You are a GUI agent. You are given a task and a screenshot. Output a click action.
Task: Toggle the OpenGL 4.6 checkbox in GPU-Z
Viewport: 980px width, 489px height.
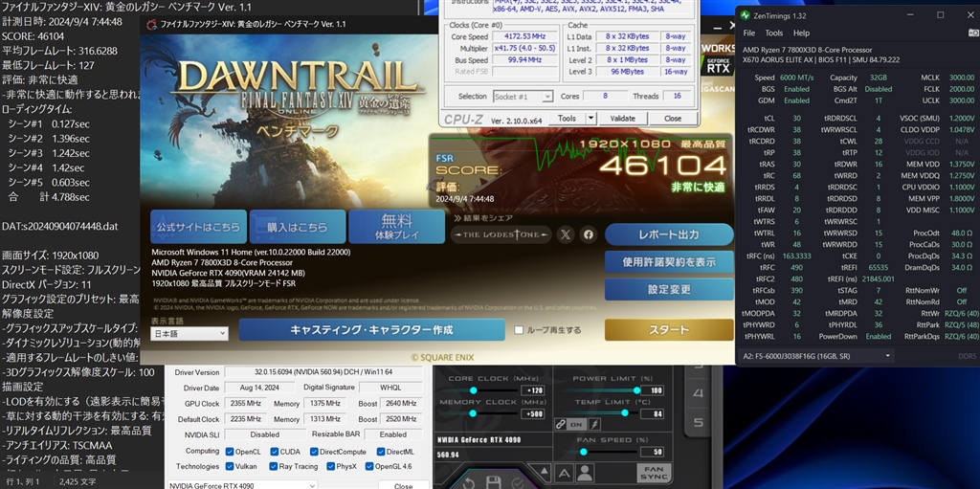(x=369, y=466)
